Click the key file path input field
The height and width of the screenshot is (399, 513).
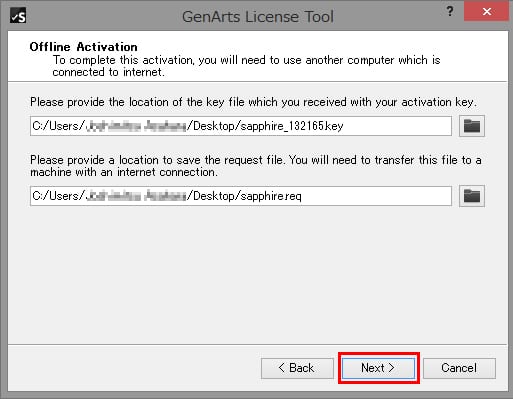point(241,126)
